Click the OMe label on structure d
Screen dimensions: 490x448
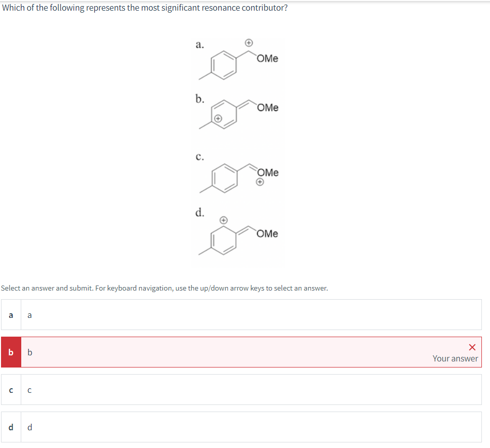[x=267, y=234]
